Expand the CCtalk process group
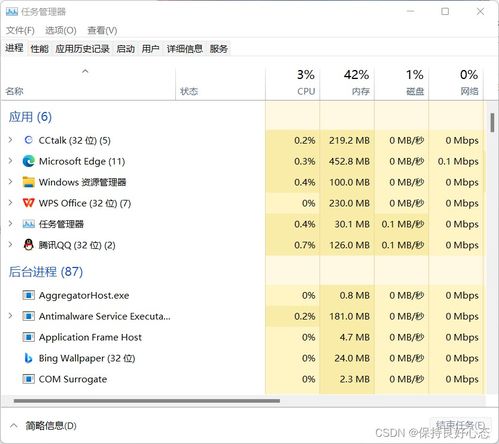499x444 pixels. [11, 140]
